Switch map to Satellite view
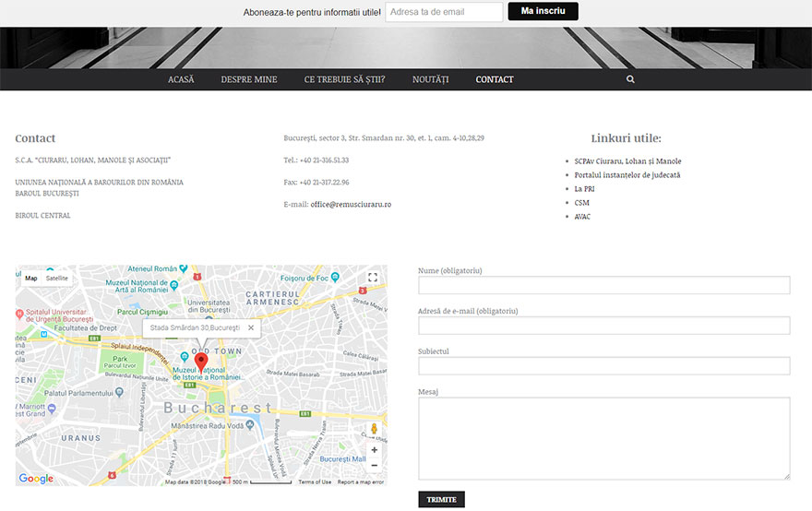812x511 pixels. pyautogui.click(x=57, y=278)
